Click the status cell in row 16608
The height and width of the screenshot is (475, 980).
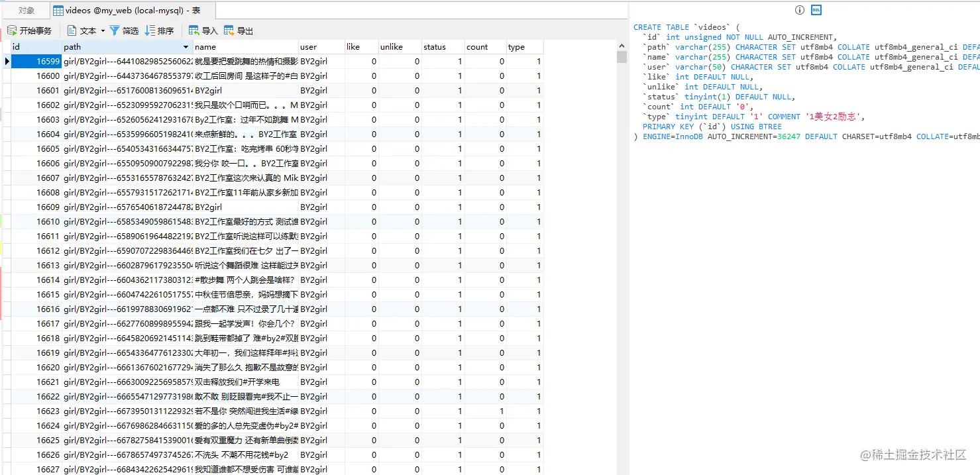(443, 193)
